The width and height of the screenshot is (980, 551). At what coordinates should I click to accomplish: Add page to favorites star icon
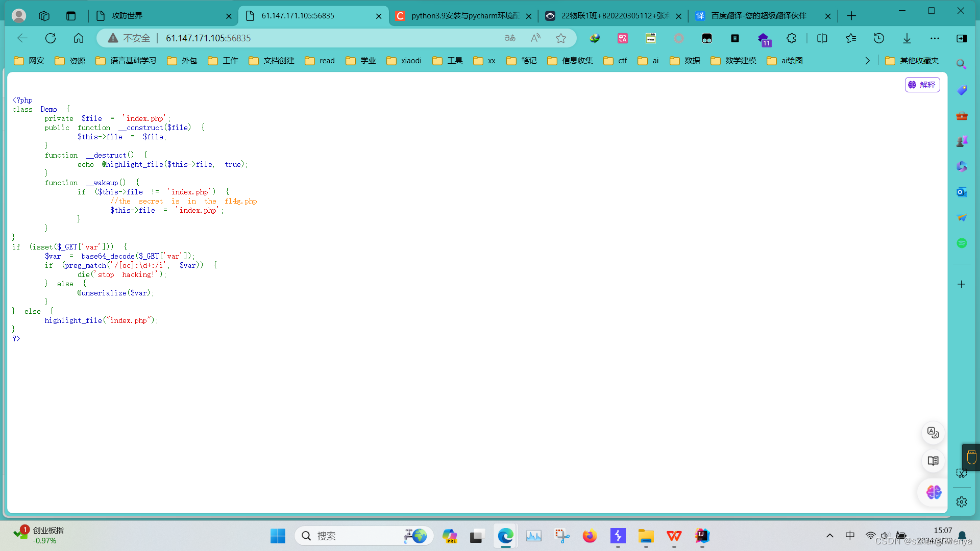(561, 38)
